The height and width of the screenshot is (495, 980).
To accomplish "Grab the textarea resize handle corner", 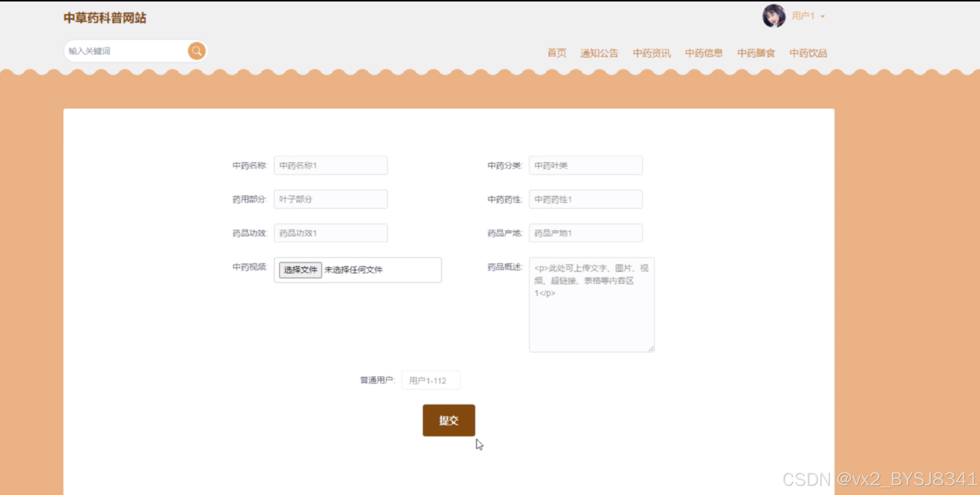I will [x=651, y=349].
